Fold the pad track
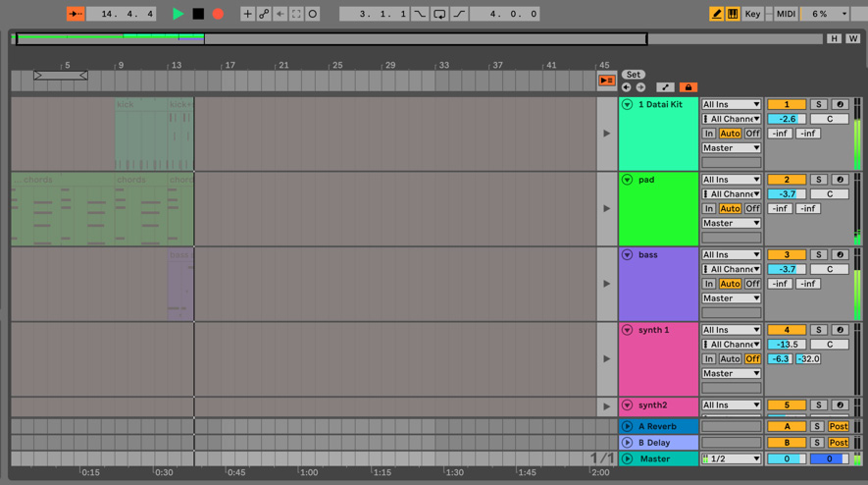Viewport: 868px width, 485px height. pos(627,180)
